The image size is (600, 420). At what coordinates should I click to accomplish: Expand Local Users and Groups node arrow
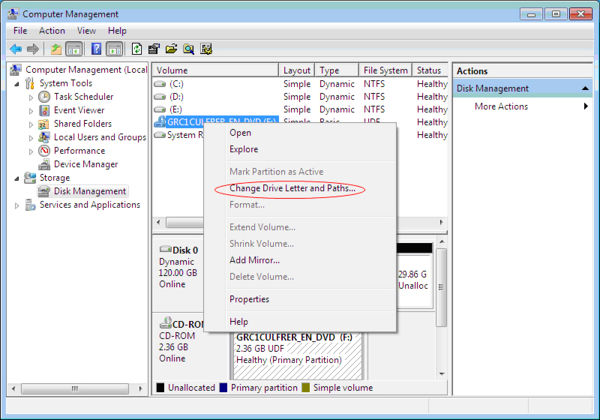[31, 138]
